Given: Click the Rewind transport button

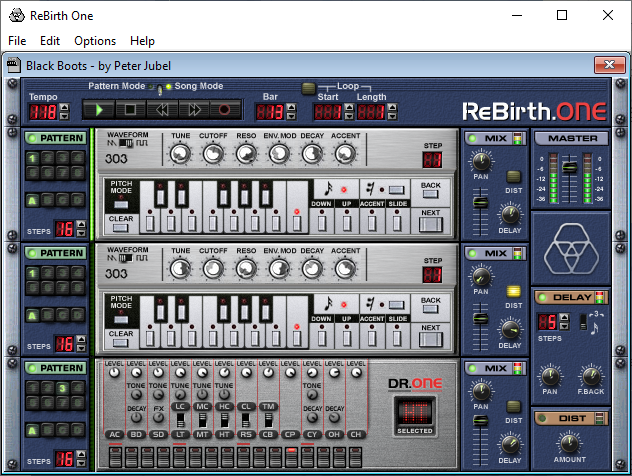Looking at the screenshot, I should (x=162, y=109).
